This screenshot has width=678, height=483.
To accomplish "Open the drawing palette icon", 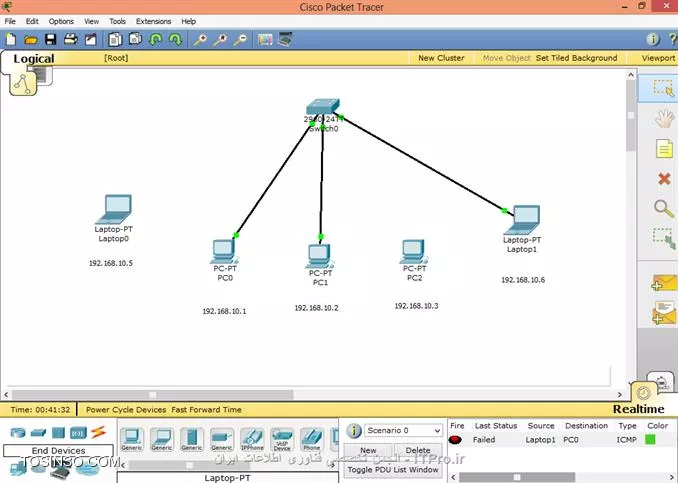I will 265,40.
